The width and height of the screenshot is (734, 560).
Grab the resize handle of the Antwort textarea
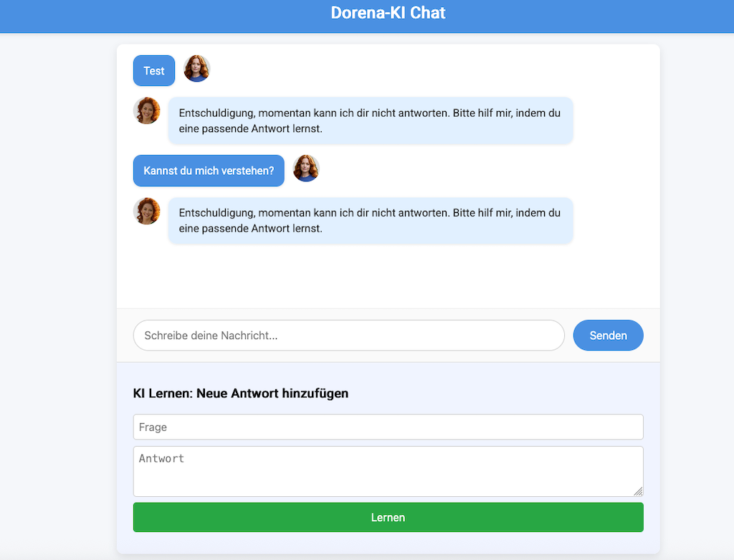click(x=638, y=491)
